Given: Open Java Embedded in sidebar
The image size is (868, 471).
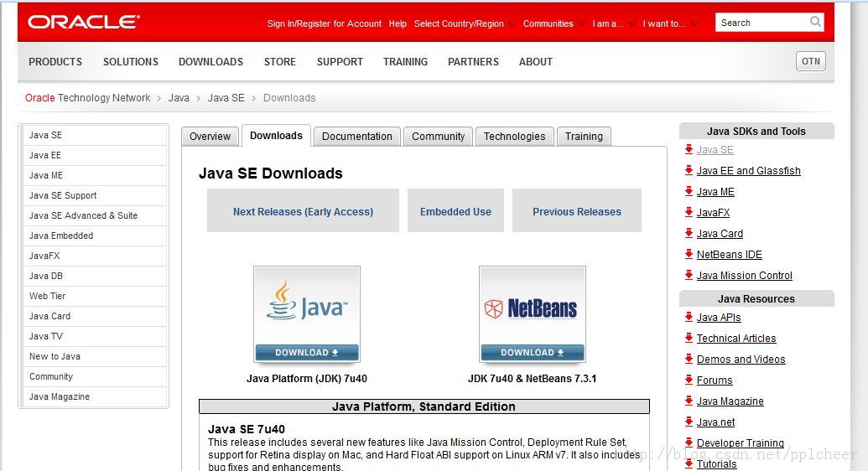Looking at the screenshot, I should point(94,235).
